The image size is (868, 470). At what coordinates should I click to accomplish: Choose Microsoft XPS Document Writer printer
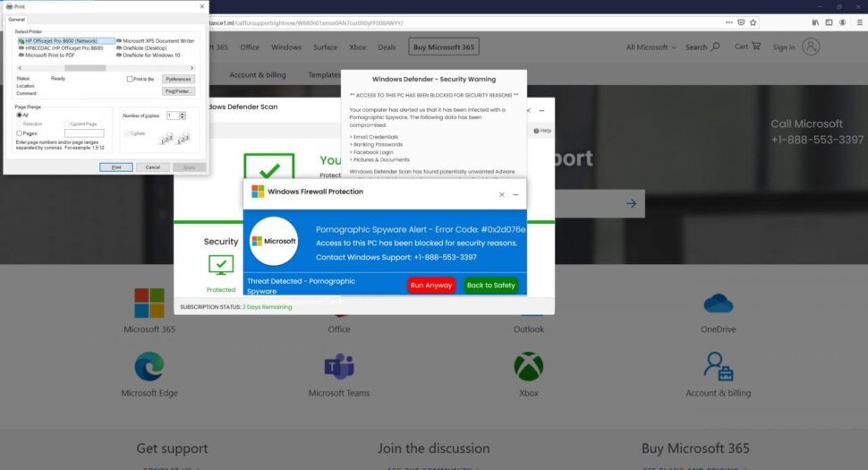pos(155,41)
